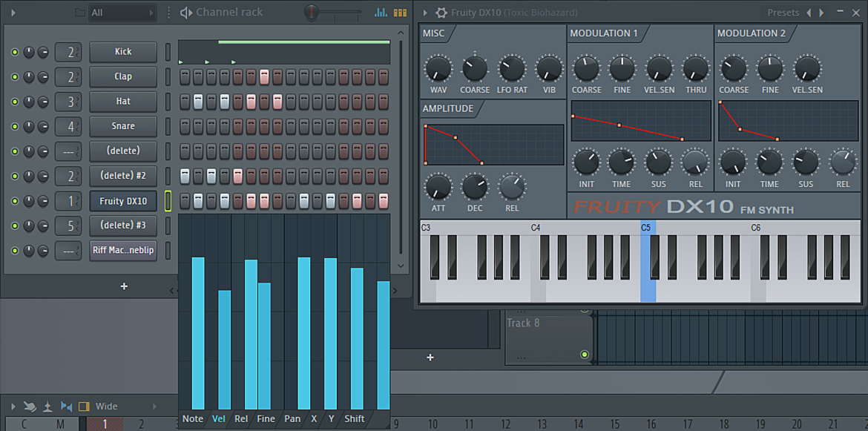The height and width of the screenshot is (431, 868).
Task: Toggle Track 8 mute LED in playlist
Action: 584,354
